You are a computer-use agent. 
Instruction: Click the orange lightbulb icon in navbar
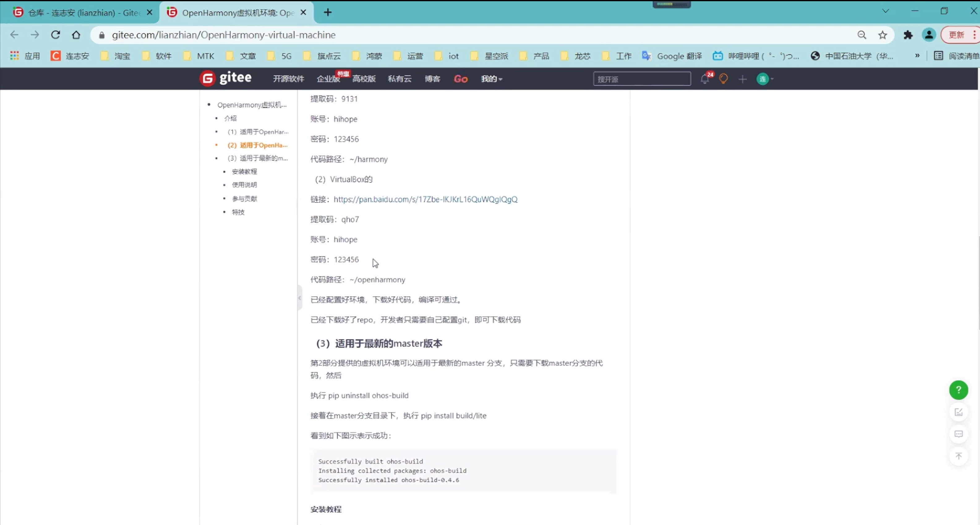point(723,79)
